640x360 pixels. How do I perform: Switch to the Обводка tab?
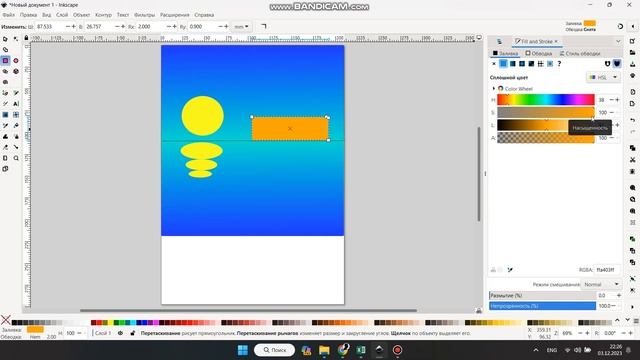tap(539, 53)
